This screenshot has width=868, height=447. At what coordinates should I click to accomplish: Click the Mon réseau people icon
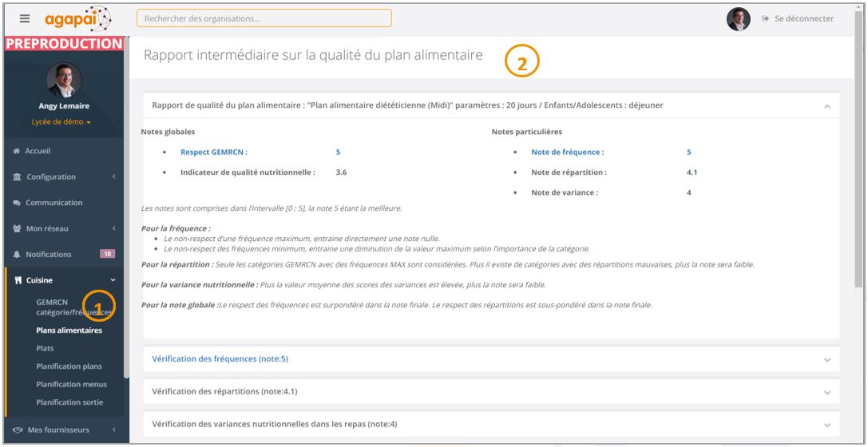click(17, 229)
